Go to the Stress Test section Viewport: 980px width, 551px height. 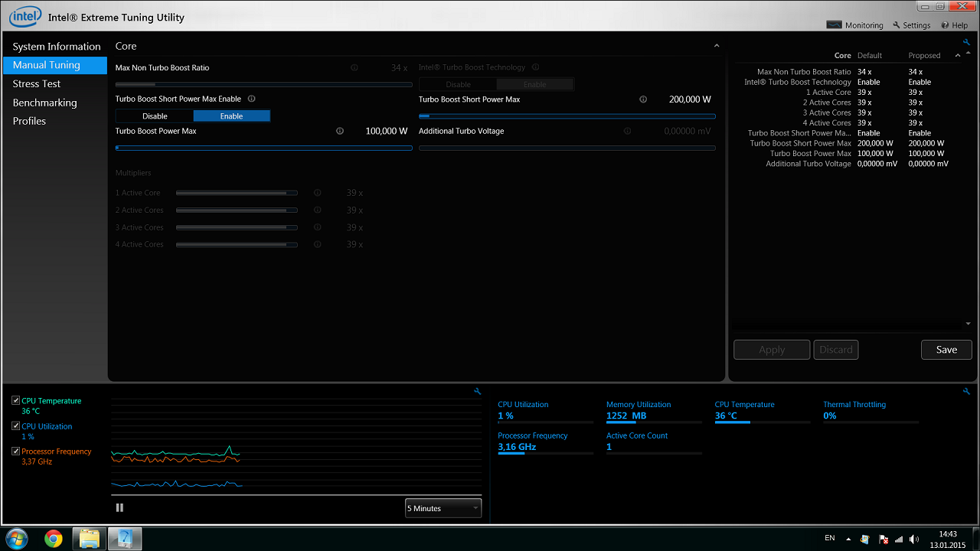[x=55, y=83]
